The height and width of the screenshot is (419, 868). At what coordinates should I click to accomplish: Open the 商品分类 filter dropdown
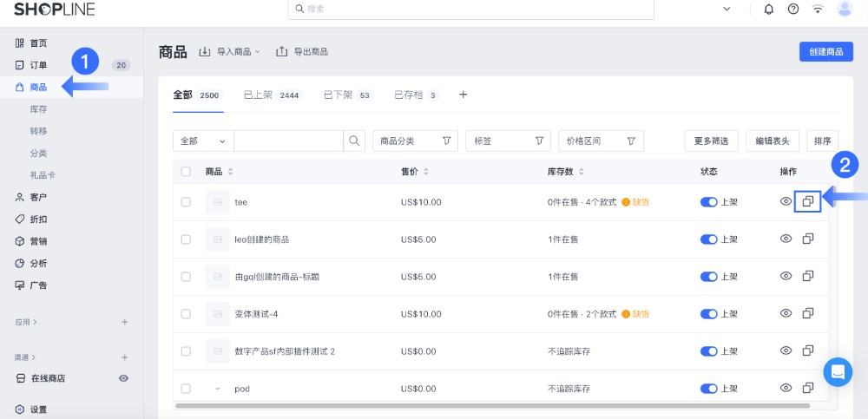pos(415,141)
